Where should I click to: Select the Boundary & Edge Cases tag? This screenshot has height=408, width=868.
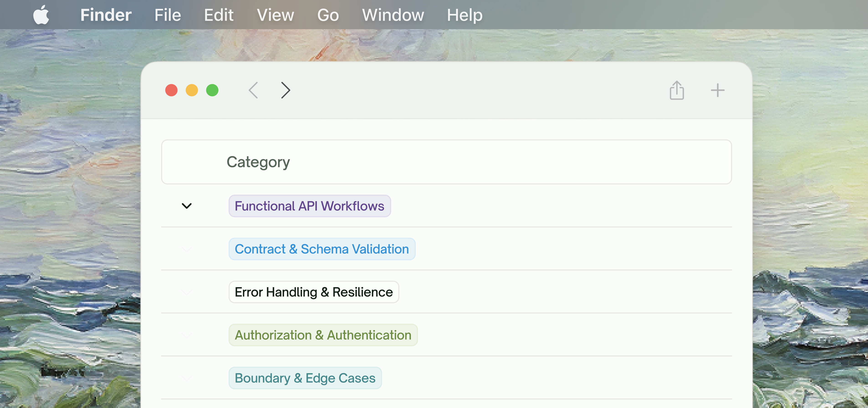coord(305,378)
